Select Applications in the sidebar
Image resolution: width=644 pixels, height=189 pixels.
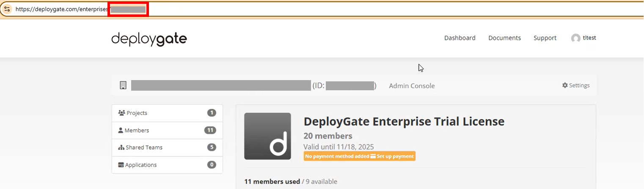(167, 165)
